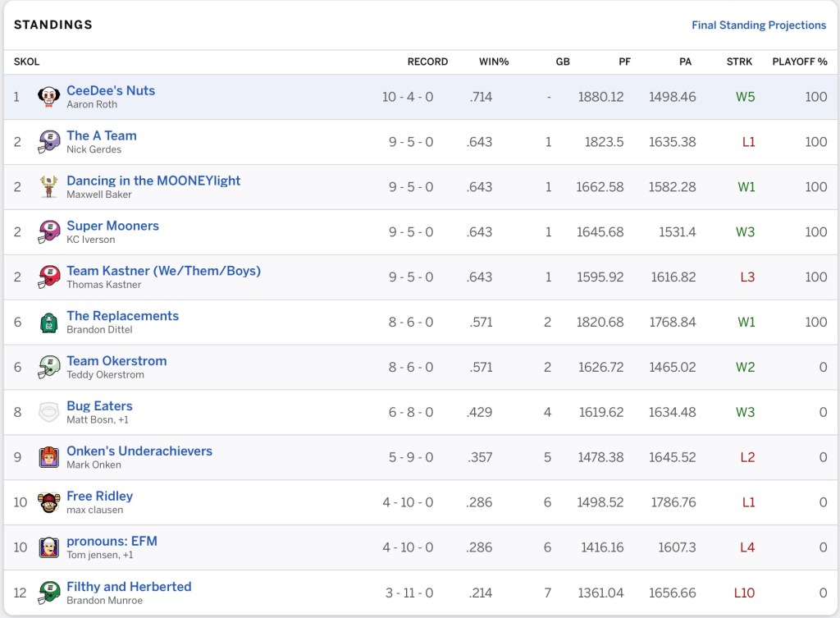Screen dimensions: 840x618
Task: Click pronouns: EFM team avatar
Action: tap(49, 547)
